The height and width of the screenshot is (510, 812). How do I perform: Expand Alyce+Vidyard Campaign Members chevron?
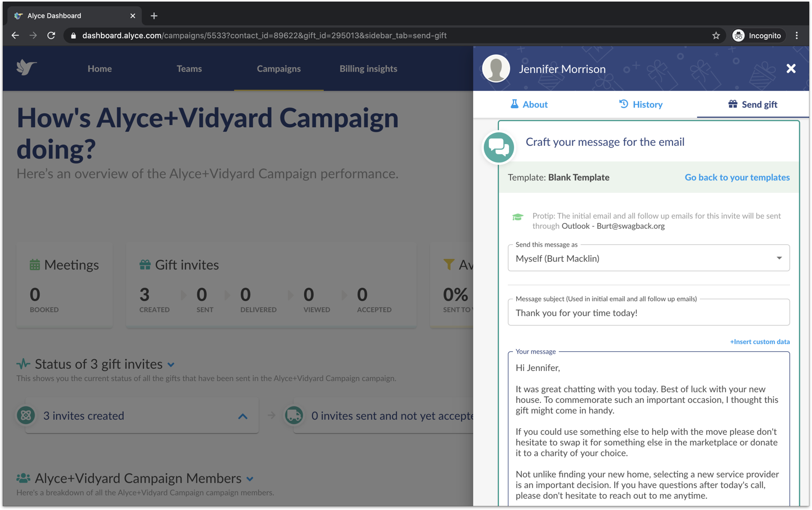250,479
